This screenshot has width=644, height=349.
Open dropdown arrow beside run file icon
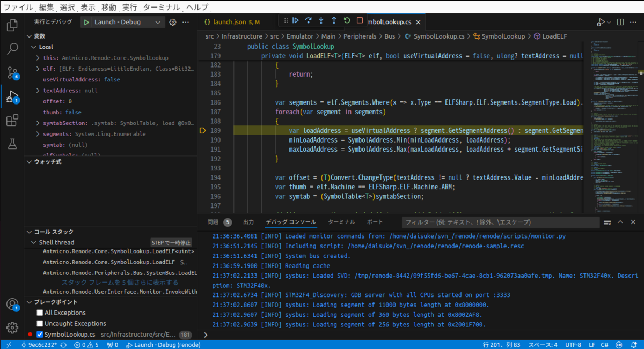point(609,22)
